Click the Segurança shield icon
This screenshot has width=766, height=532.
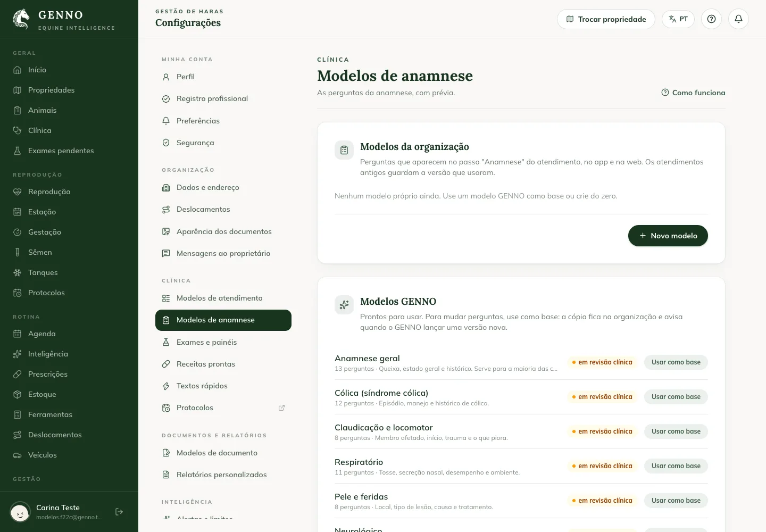click(x=166, y=143)
